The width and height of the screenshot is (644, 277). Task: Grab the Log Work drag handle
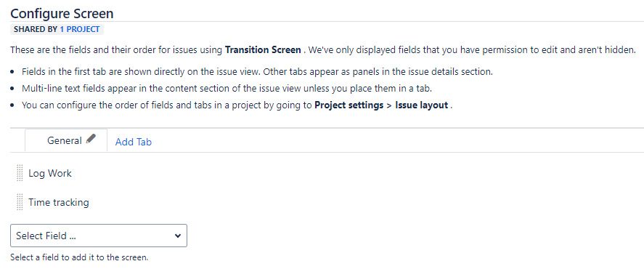pos(20,173)
